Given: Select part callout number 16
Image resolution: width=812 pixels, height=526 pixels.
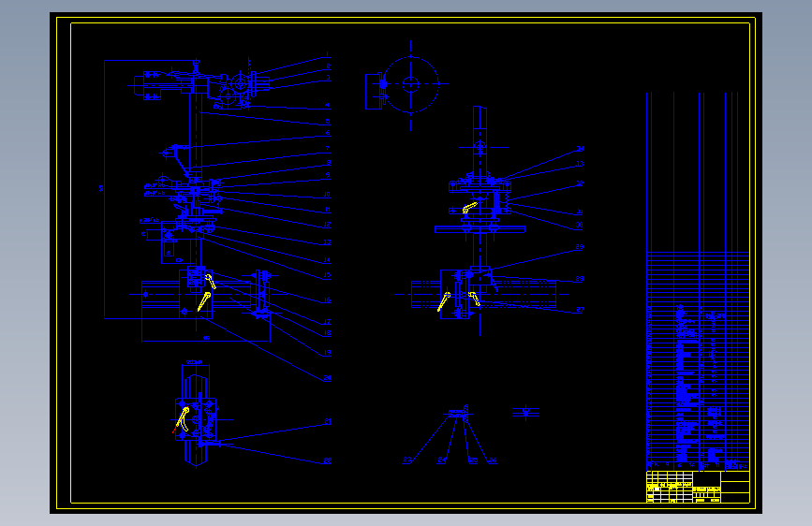Looking at the screenshot, I should point(327,300).
